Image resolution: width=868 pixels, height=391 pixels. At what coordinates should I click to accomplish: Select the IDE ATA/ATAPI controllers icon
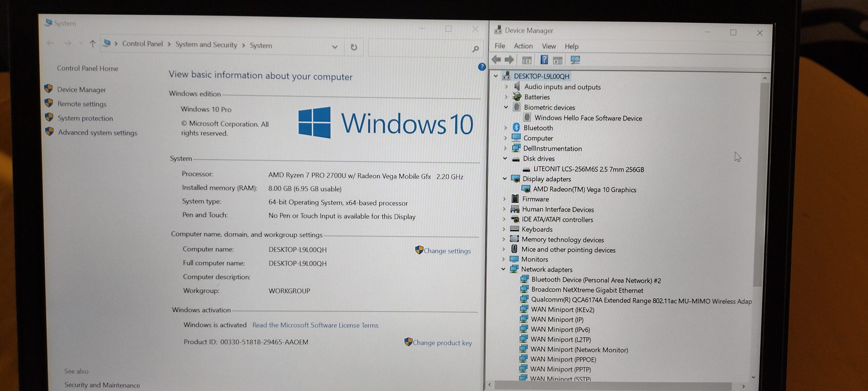515,219
